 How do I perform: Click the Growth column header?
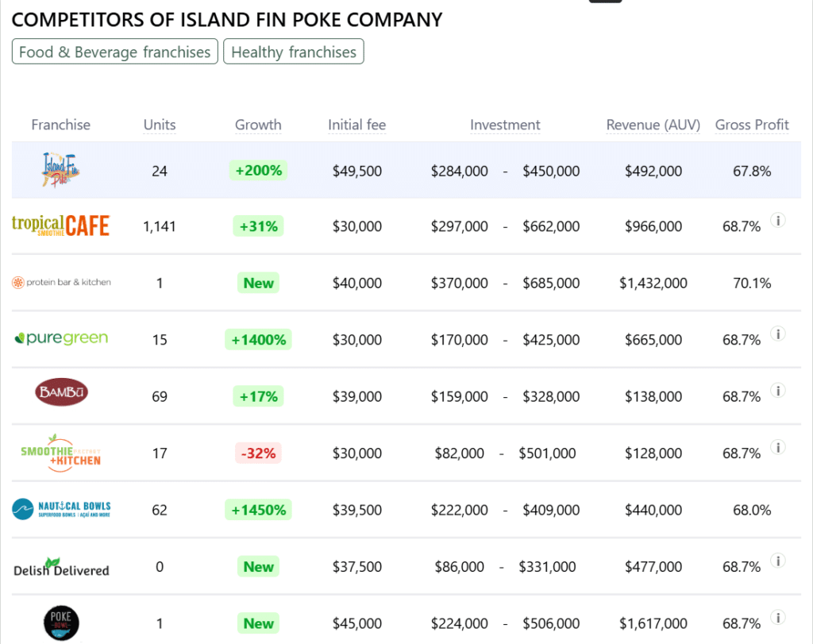pyautogui.click(x=258, y=125)
